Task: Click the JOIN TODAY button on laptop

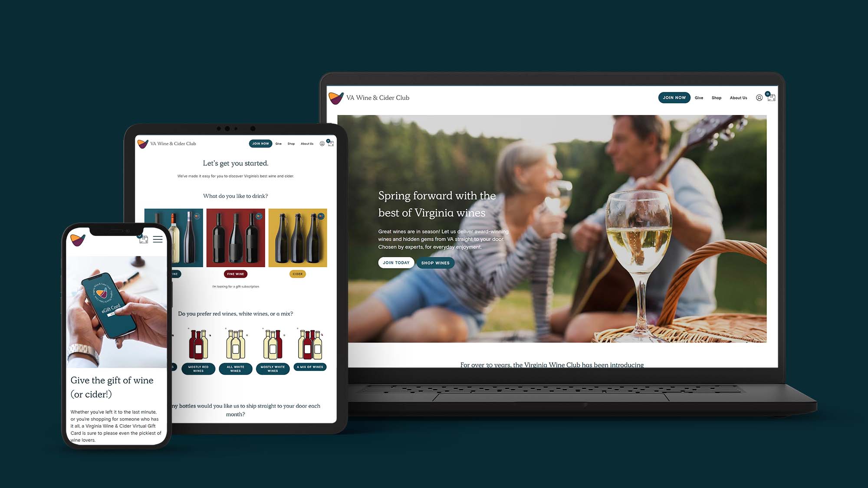Action: pyautogui.click(x=395, y=262)
